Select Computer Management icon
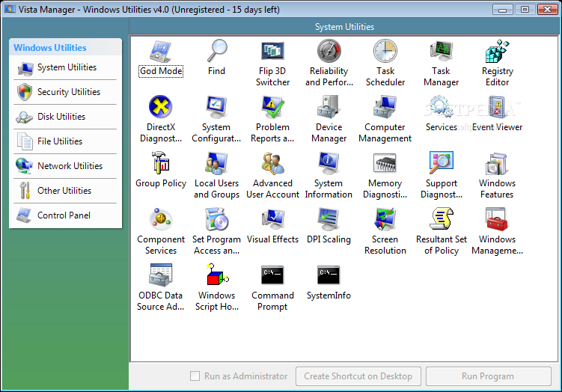562x392 pixels. point(385,107)
